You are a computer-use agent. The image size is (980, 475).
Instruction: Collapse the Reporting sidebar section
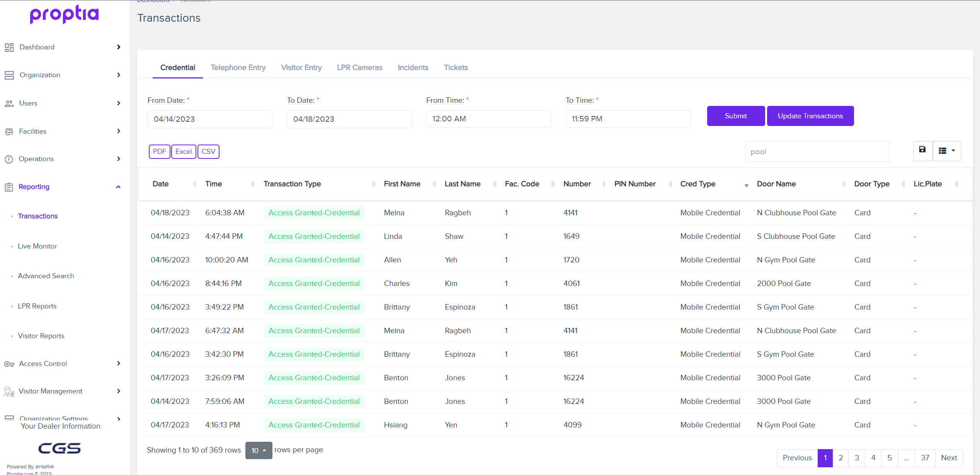tap(118, 187)
